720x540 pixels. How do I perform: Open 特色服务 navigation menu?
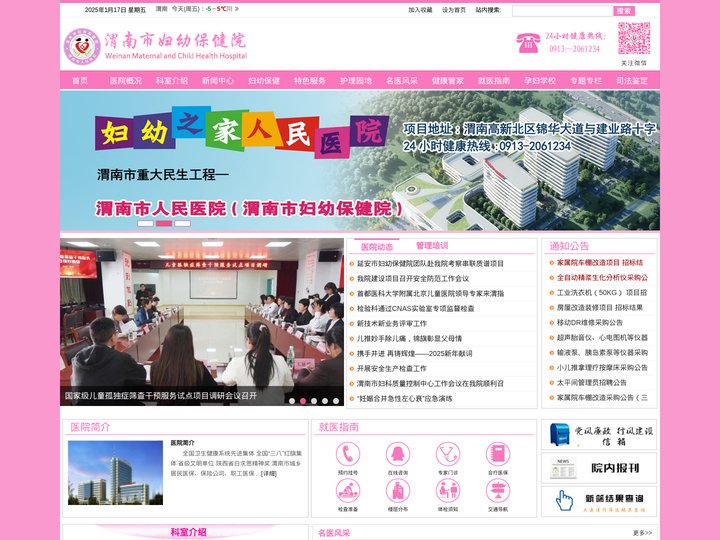pos(310,80)
